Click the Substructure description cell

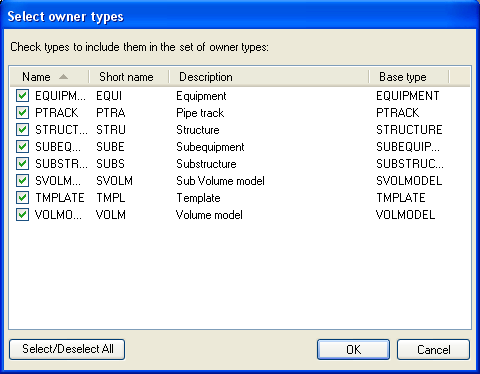coord(206,164)
